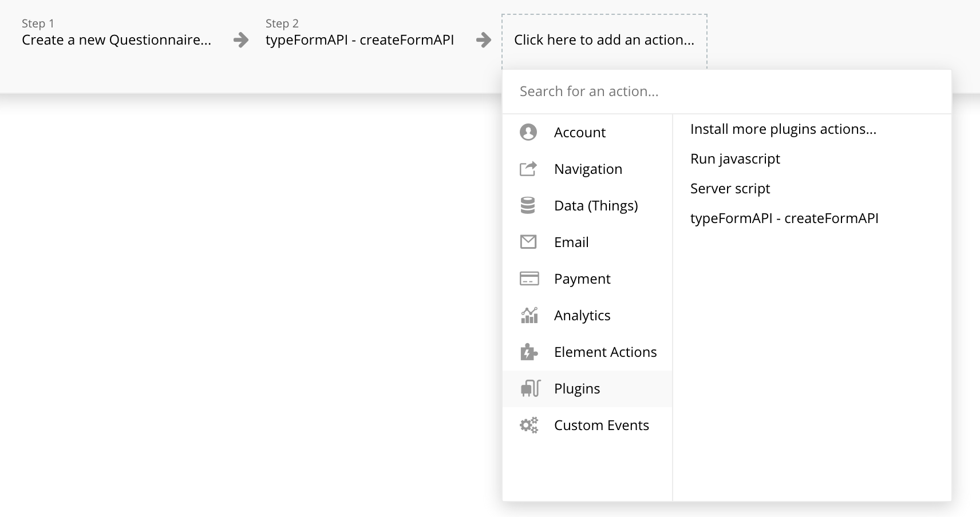Image resolution: width=980 pixels, height=517 pixels.
Task: Click the Element Actions puzzle icon
Action: 528,352
